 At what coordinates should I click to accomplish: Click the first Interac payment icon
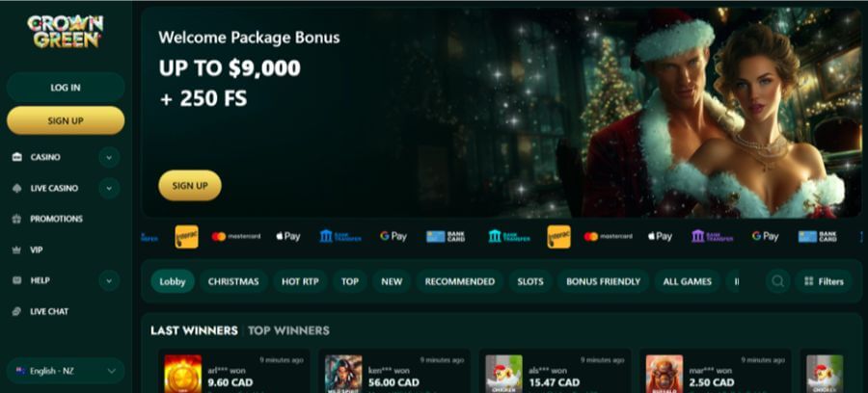pyautogui.click(x=186, y=237)
